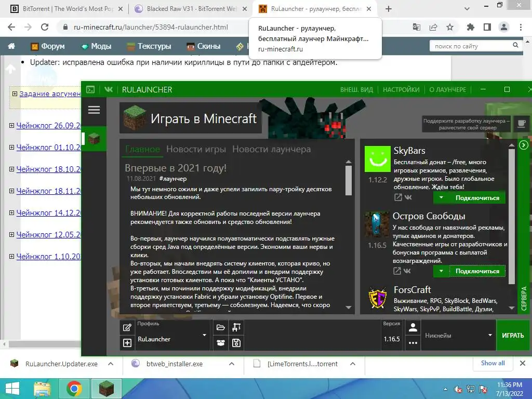
Task: Click the translate page icon
Action: point(416,27)
